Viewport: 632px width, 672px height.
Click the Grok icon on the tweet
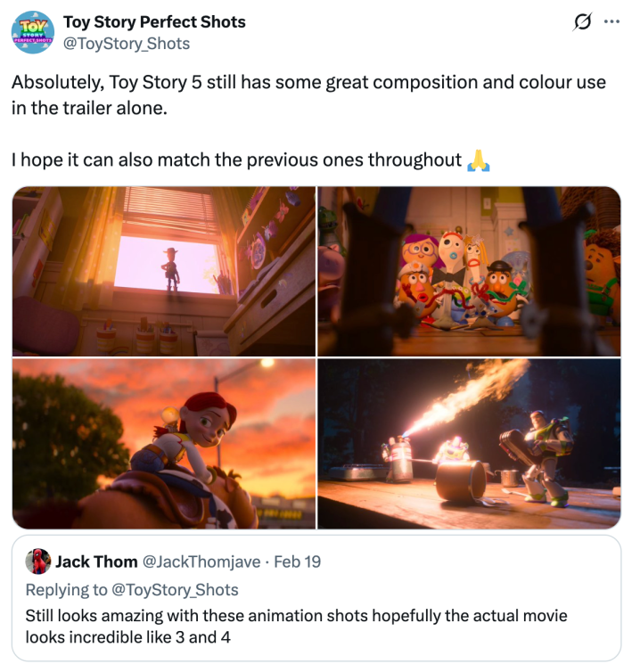581,20
